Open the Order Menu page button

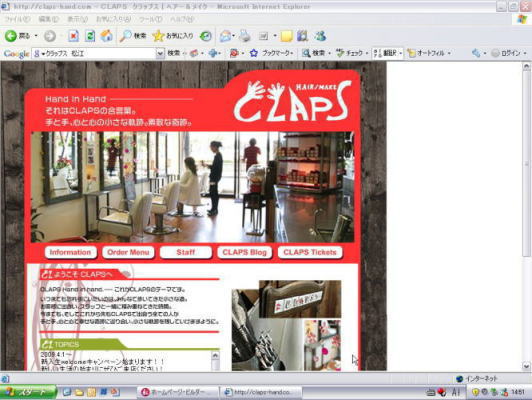pos(128,252)
